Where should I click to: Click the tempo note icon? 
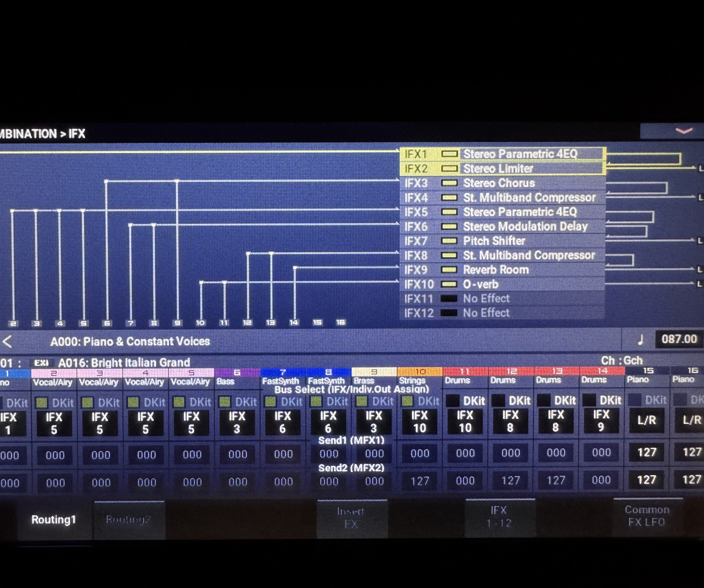(x=641, y=340)
